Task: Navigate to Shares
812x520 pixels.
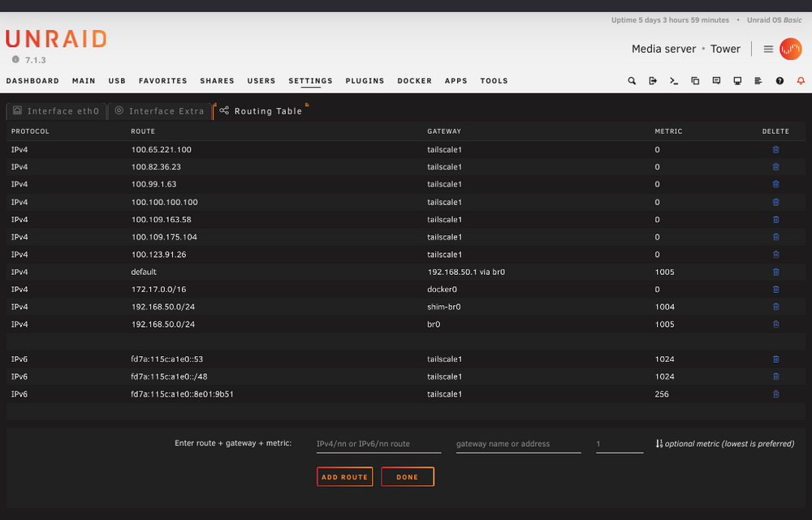Action: [217, 80]
